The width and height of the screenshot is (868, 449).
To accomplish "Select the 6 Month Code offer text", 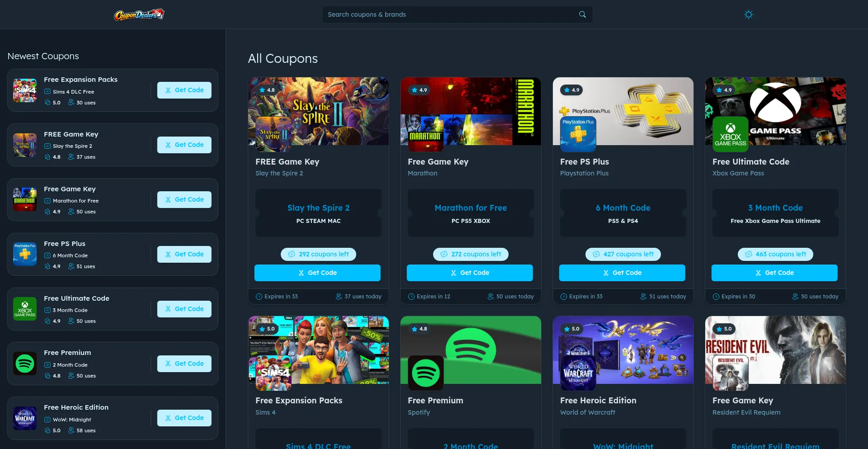I will [623, 208].
